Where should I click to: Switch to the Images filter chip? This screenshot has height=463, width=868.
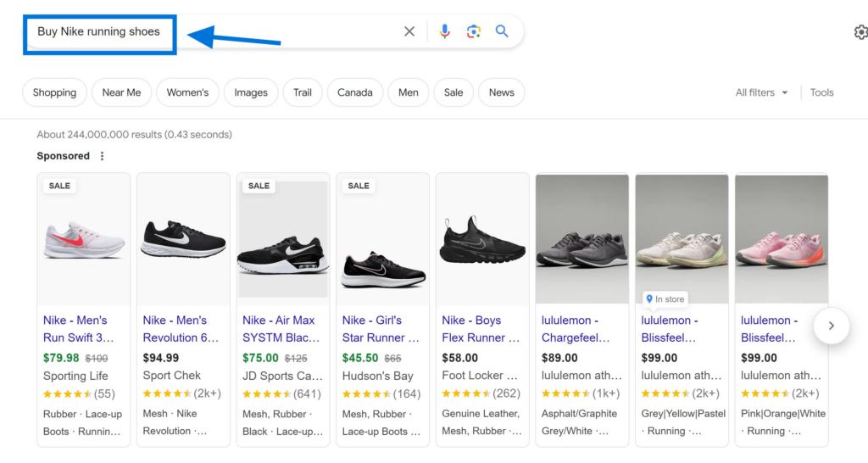[x=251, y=92]
